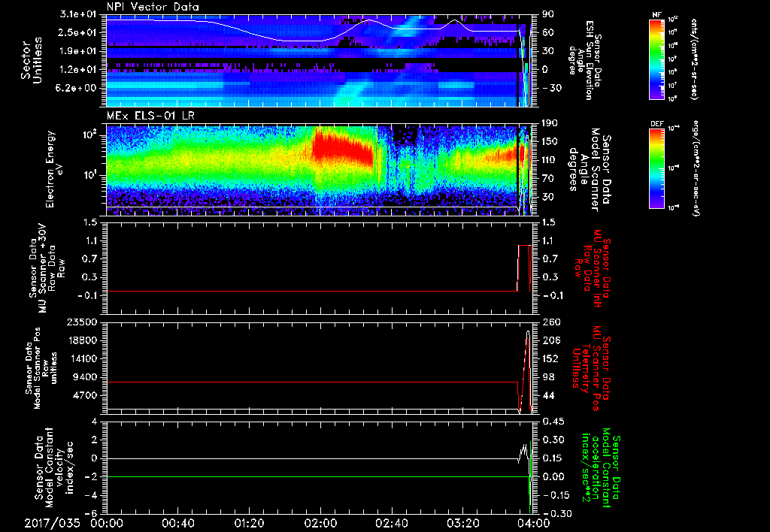This screenshot has width=770, height=532.
Task: Click the red 'MU Scanner Pos Telemetry' label
Action: click(x=591, y=367)
